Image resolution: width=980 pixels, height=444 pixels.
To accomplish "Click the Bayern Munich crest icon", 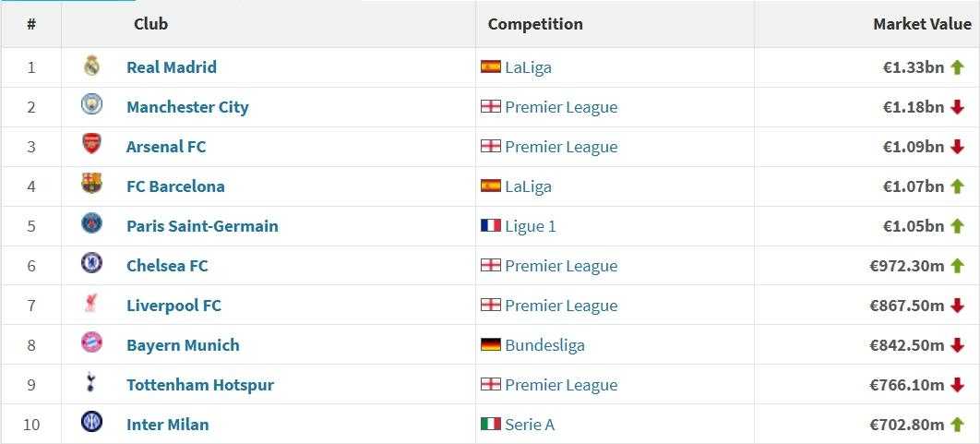I will click(x=92, y=342).
